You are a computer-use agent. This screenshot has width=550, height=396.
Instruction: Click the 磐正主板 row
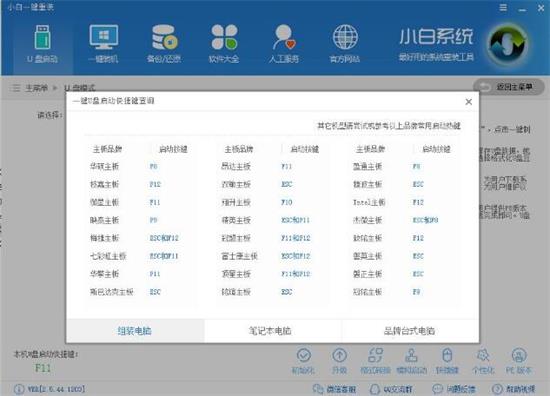[x=403, y=274]
